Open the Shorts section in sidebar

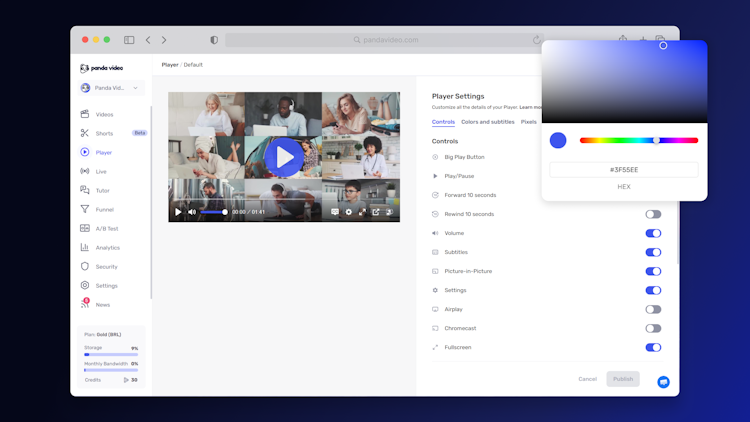click(x=104, y=133)
